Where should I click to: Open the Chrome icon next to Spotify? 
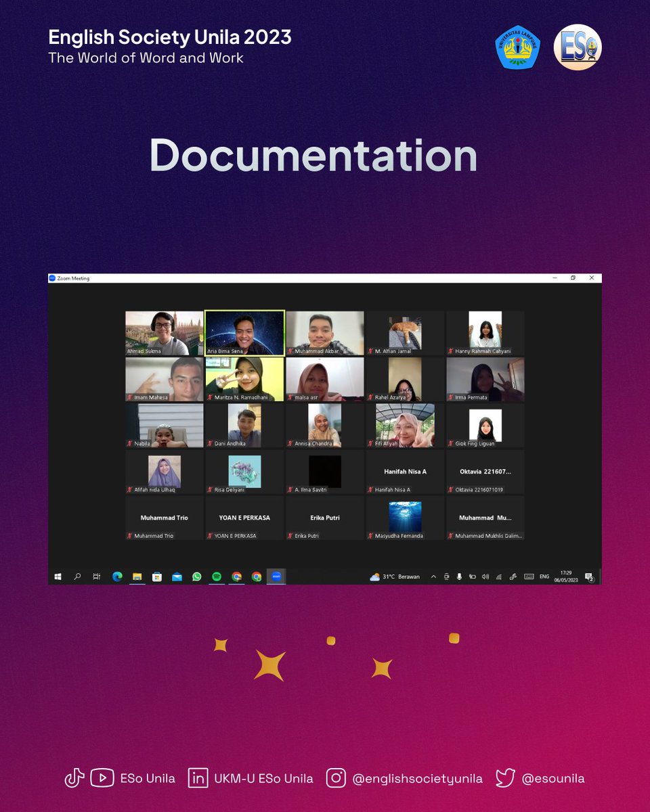point(237,577)
